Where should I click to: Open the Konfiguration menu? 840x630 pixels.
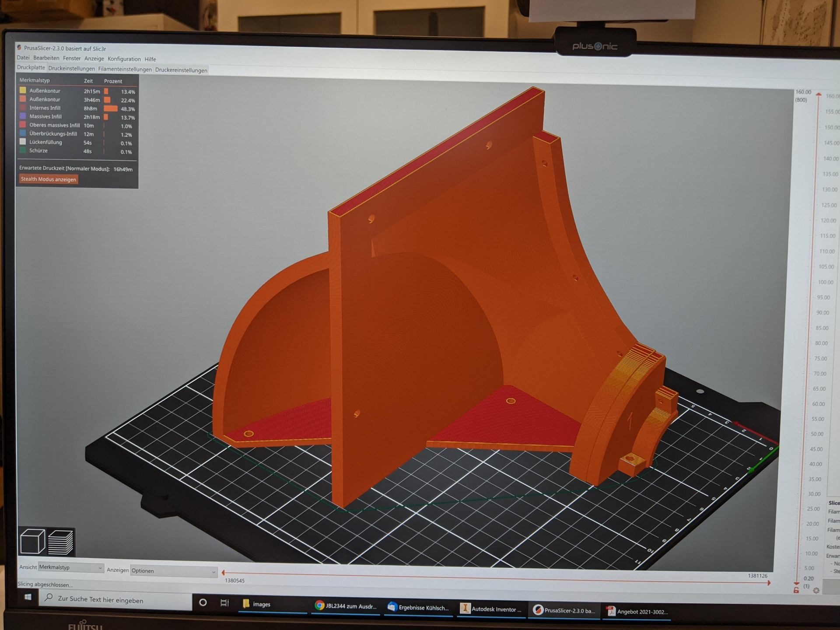(x=124, y=59)
